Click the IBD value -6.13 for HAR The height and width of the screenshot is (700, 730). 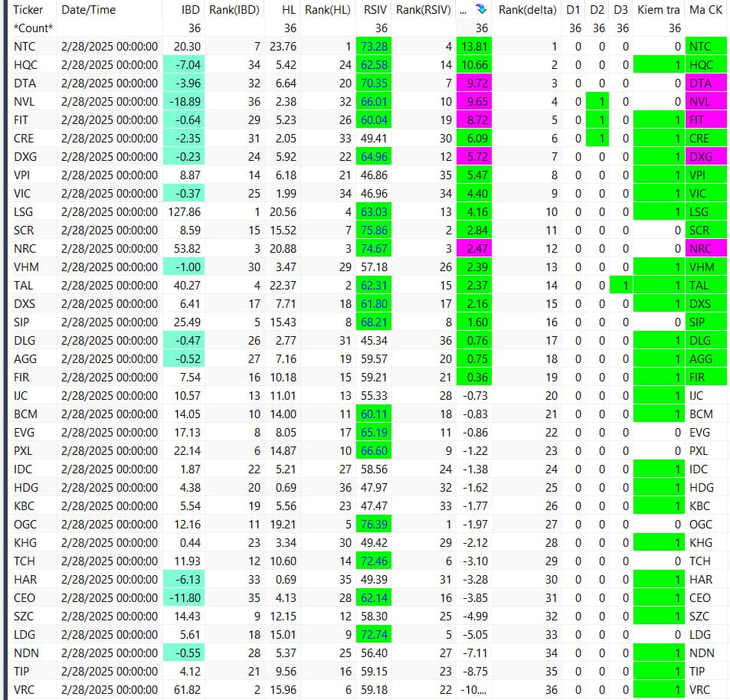(x=184, y=580)
